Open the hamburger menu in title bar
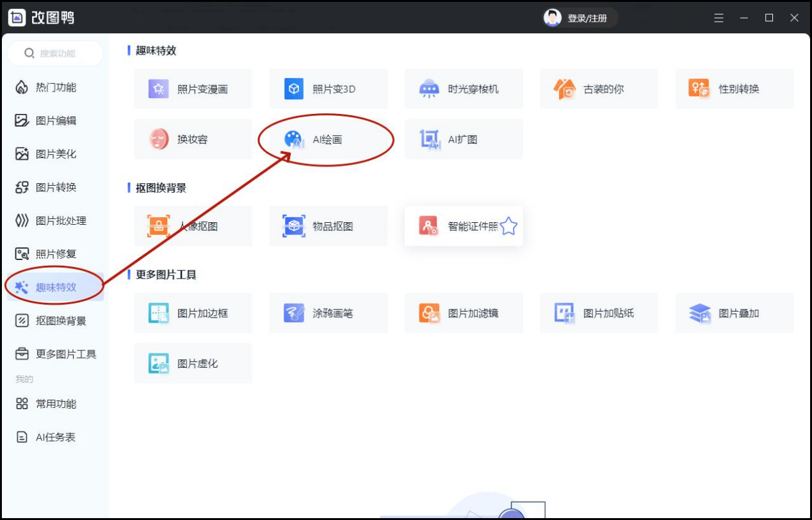812x520 pixels. click(x=719, y=18)
